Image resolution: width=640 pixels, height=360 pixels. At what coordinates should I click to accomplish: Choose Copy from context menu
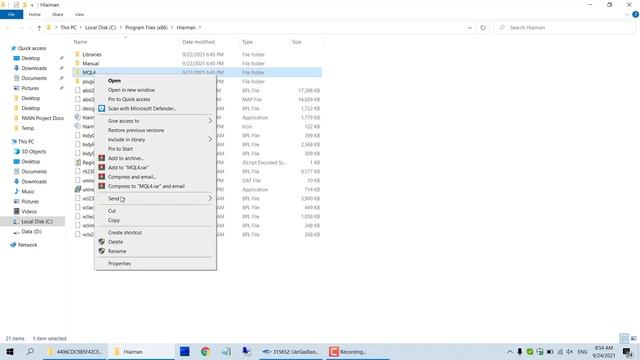(114, 220)
